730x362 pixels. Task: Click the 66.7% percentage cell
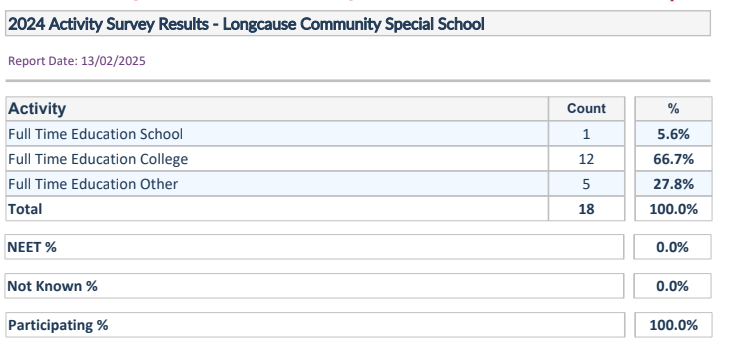point(673,159)
